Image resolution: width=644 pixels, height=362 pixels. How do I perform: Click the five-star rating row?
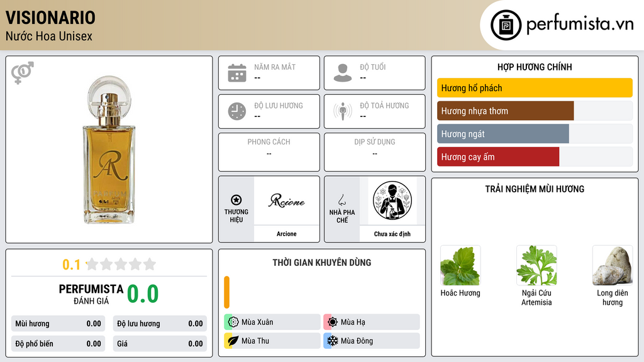(x=121, y=265)
